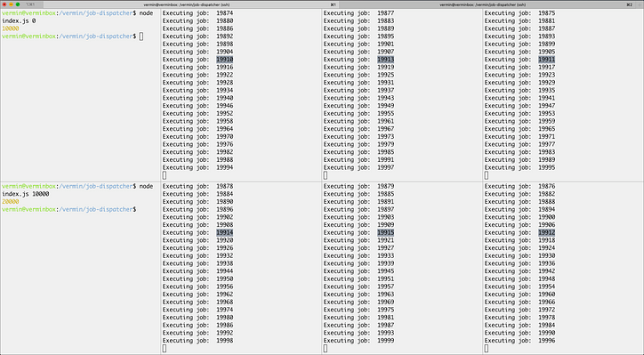Viewport: 644px width, 355px height.
Task: Click the prompt line below 20000
Action: [69, 210]
